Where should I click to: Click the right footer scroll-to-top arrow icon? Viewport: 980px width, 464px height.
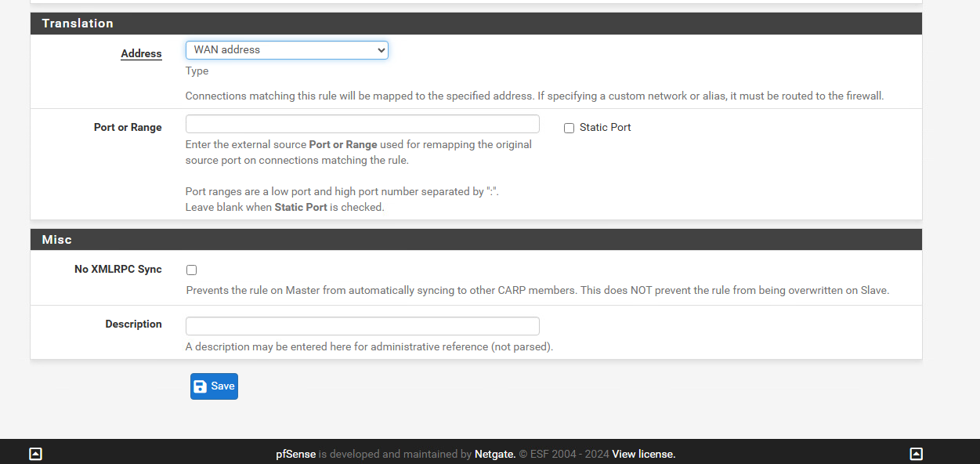click(917, 454)
